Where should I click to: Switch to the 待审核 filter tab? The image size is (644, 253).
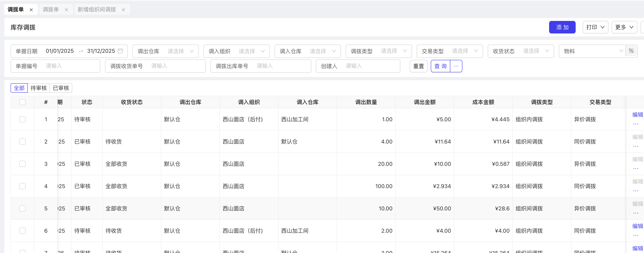click(x=38, y=88)
